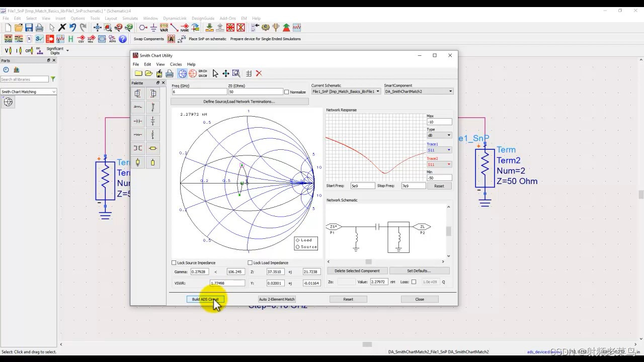Click the Network Schematic vertical scrollbar thumb
Viewport: 644px width, 362px height.
[448, 231]
